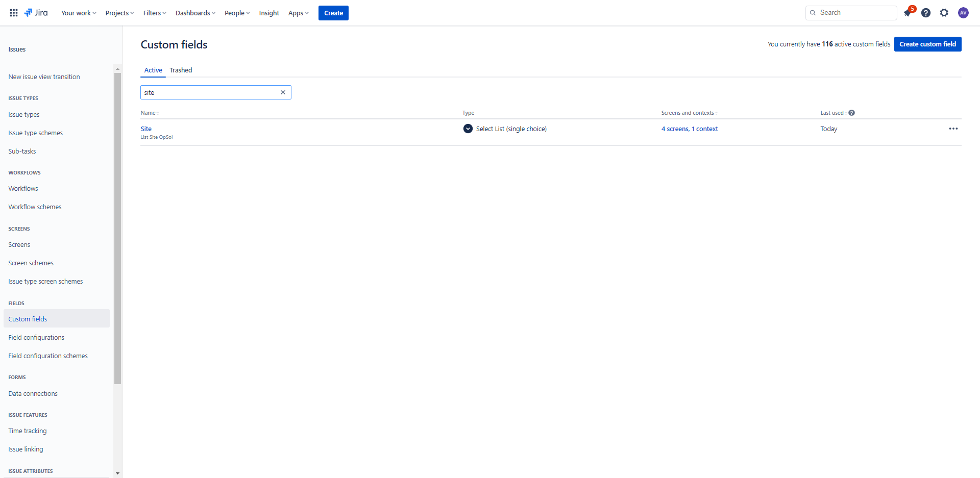Open the Dashboards dropdown
The image size is (980, 478).
click(x=194, y=13)
